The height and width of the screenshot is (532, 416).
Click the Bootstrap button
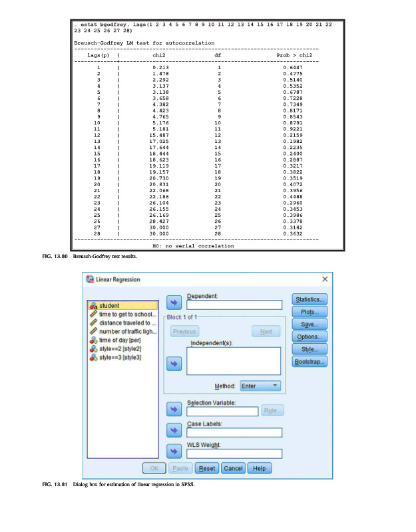310,361
